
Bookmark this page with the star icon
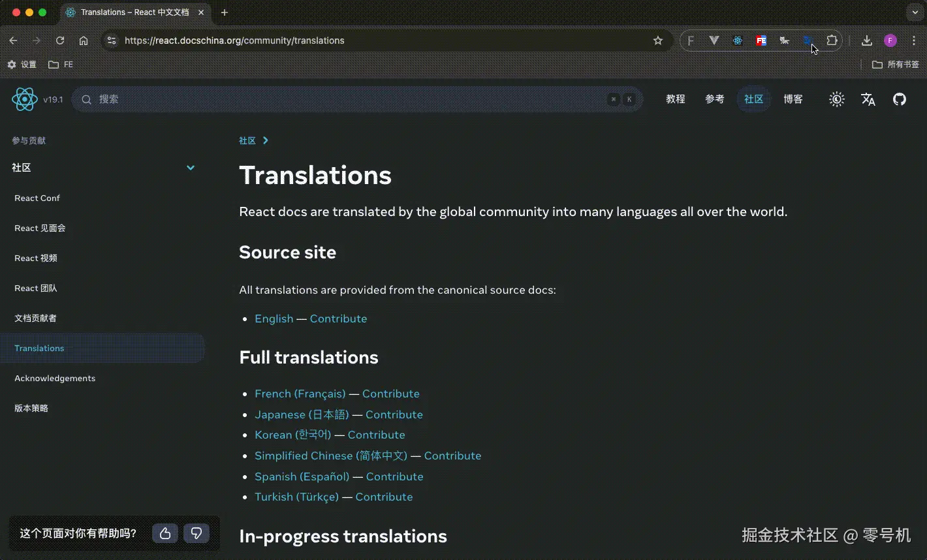(x=658, y=40)
